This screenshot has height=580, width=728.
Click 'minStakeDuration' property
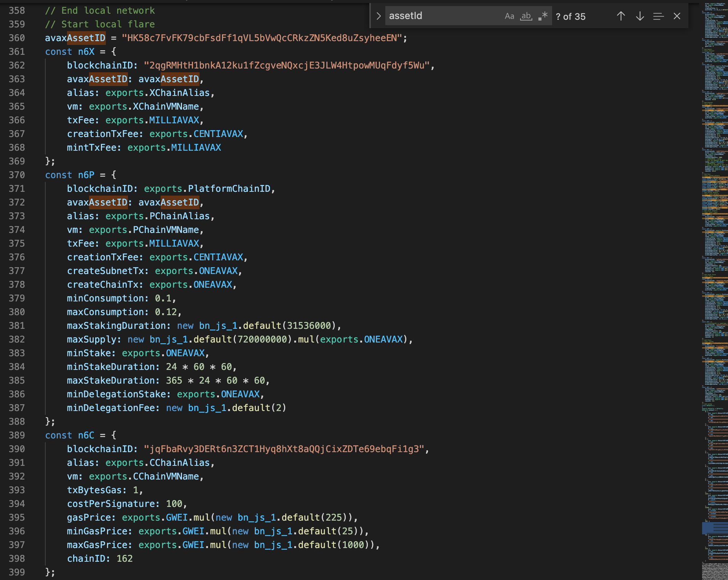point(111,366)
